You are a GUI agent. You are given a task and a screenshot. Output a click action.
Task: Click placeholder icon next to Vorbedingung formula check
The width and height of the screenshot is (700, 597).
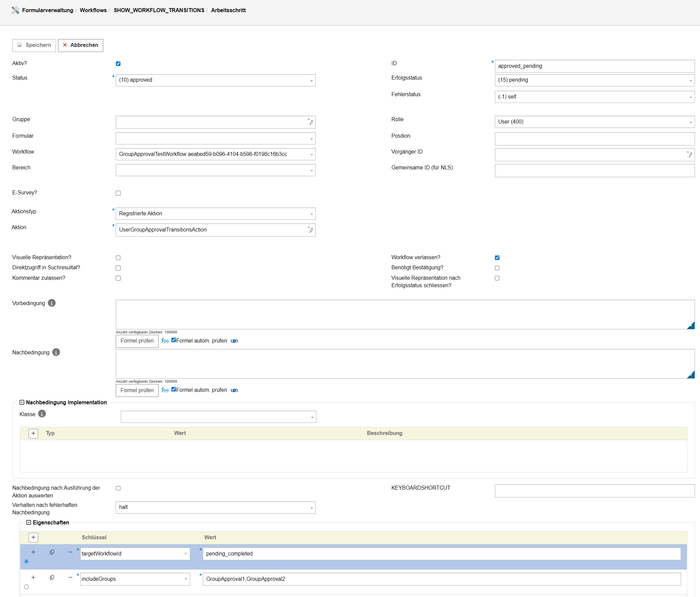click(x=234, y=341)
